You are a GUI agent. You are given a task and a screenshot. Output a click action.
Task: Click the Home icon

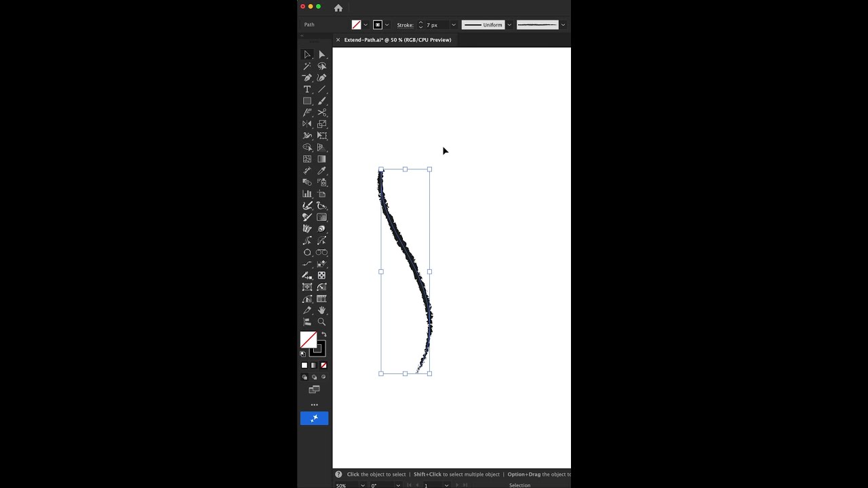(x=338, y=8)
